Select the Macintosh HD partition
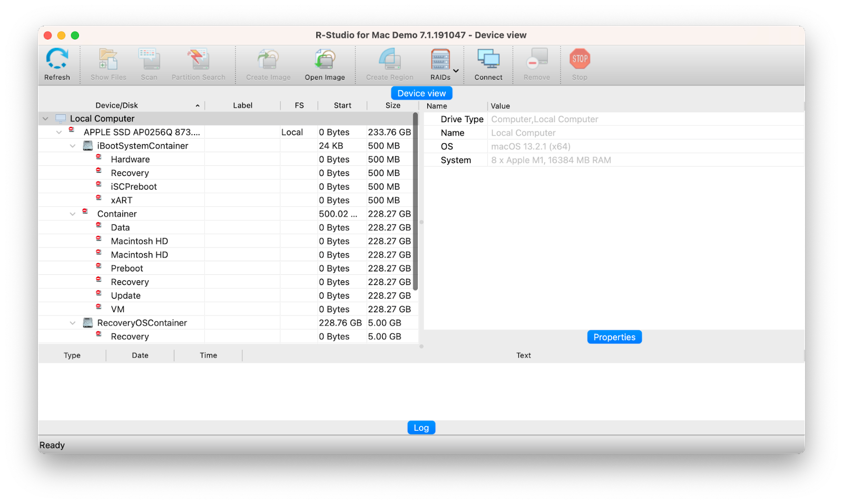 pos(139,241)
